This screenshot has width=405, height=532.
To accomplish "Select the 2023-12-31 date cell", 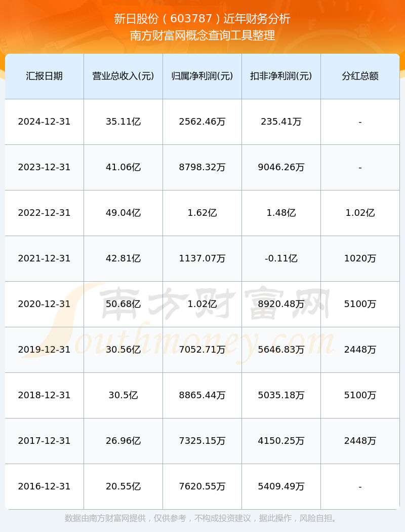I will click(x=45, y=167).
